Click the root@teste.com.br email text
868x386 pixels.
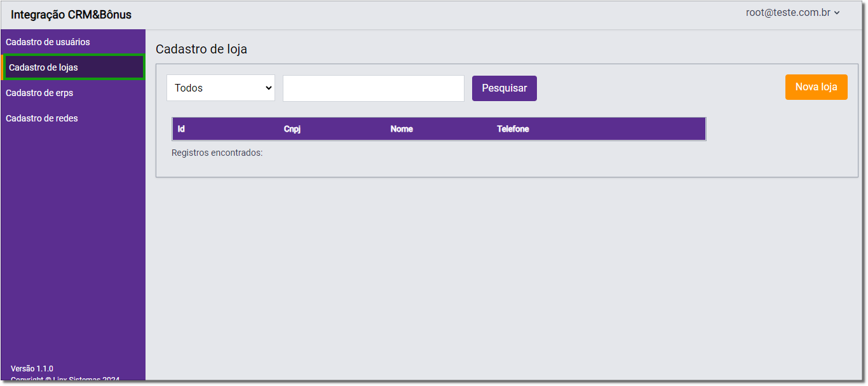[x=788, y=13]
